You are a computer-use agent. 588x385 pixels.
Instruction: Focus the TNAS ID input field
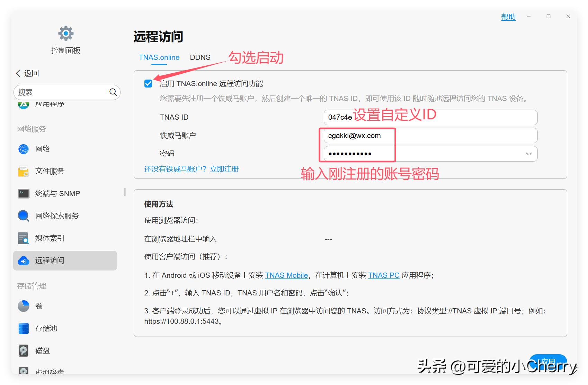(430, 118)
